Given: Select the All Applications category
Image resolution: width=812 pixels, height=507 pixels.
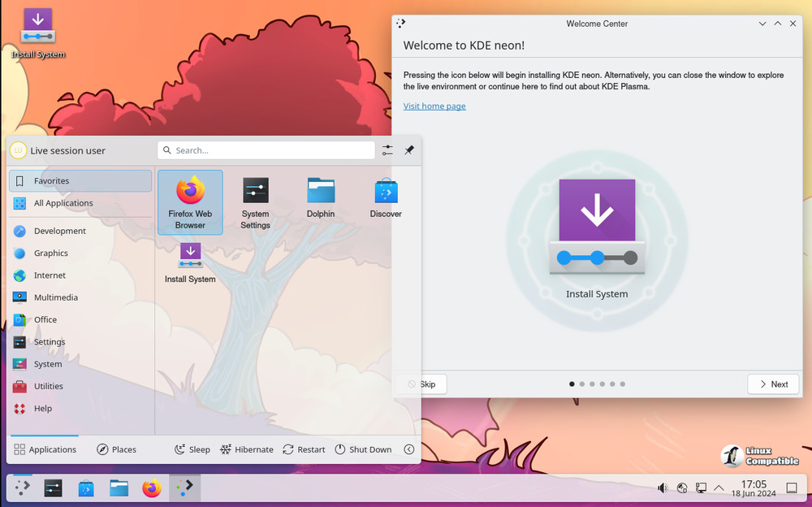Looking at the screenshot, I should [63, 203].
